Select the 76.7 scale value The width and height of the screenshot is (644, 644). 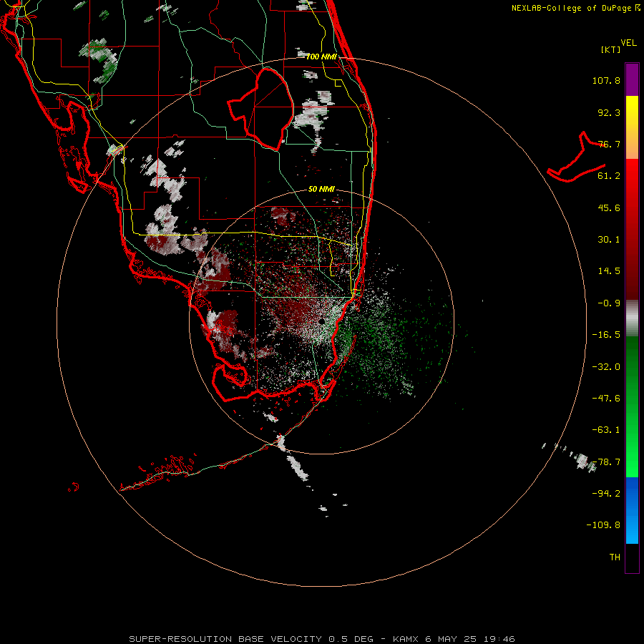609,144
